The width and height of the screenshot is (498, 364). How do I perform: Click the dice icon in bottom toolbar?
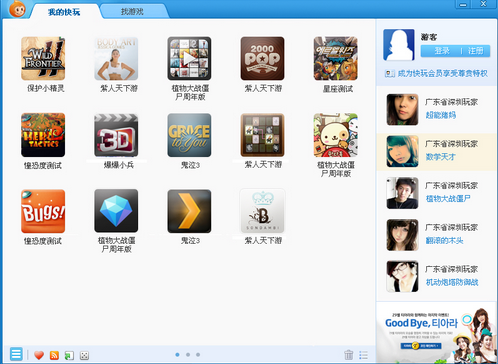pyautogui.click(x=84, y=356)
